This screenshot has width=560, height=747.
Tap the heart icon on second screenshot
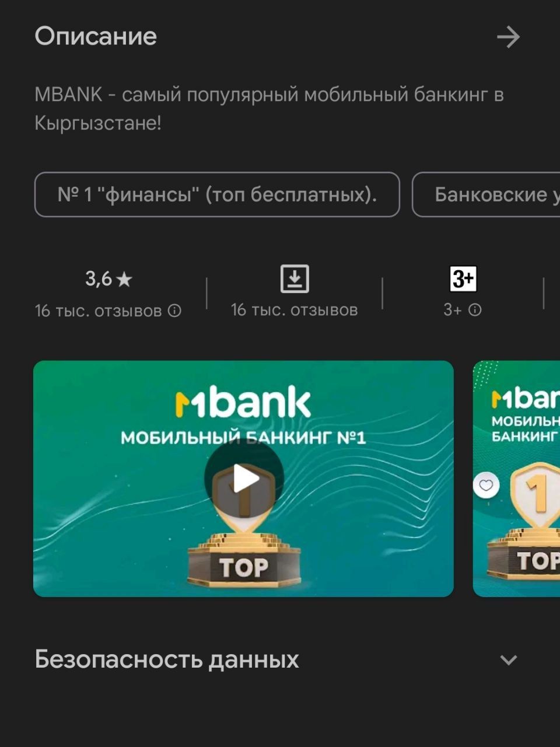(486, 485)
